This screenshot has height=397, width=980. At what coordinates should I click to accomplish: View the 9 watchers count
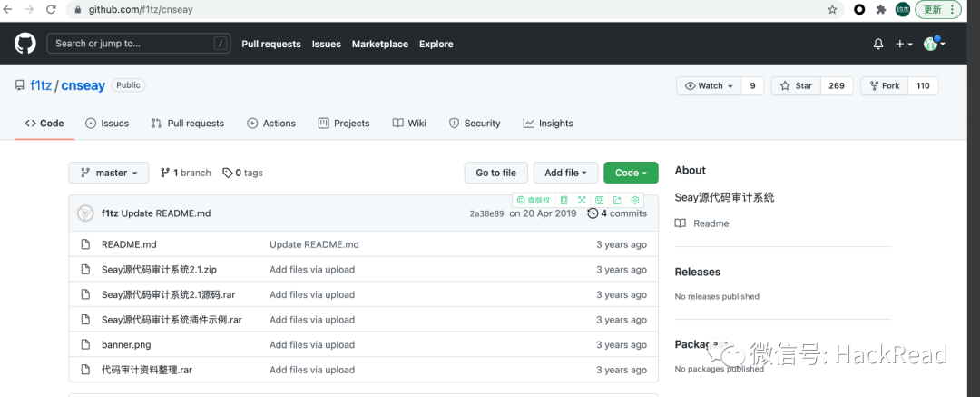click(x=752, y=85)
